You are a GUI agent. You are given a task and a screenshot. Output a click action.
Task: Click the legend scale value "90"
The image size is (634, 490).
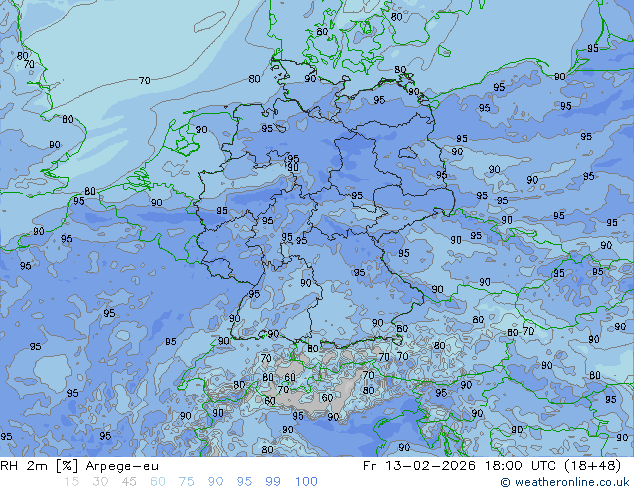click(x=215, y=482)
